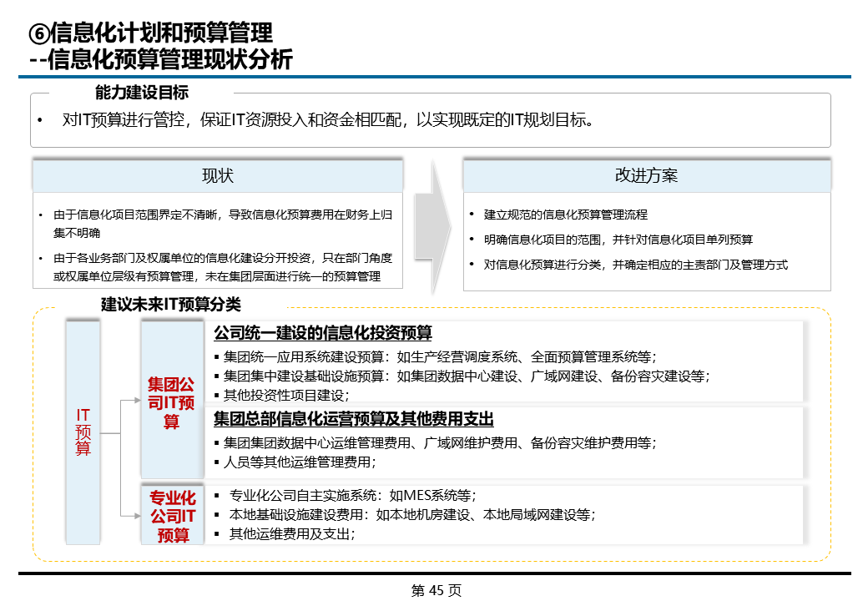The width and height of the screenshot is (868, 601).
Task: Select the line starting 集团集中建设基础设施预算
Action: coord(467,376)
